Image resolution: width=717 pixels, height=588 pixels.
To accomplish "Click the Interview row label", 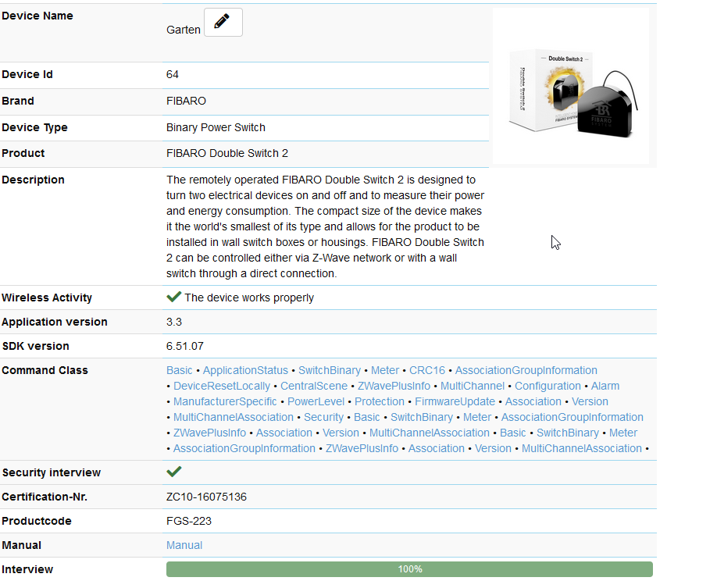I will 27,569.
